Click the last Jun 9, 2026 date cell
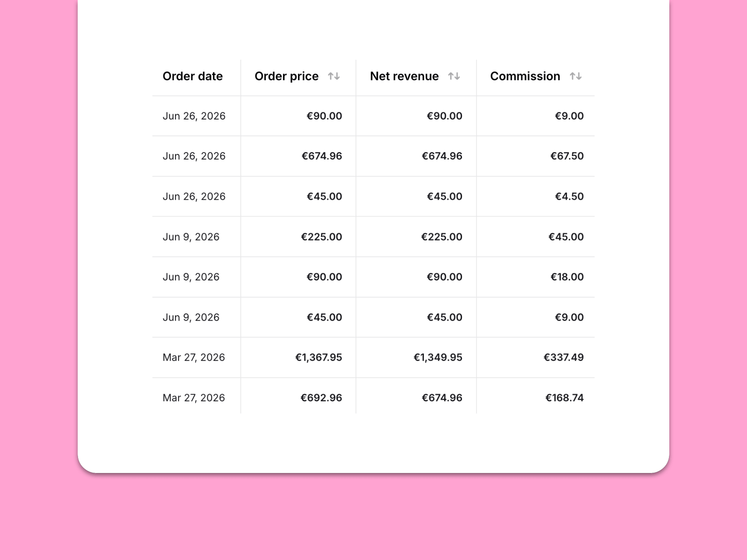 pos(196,317)
